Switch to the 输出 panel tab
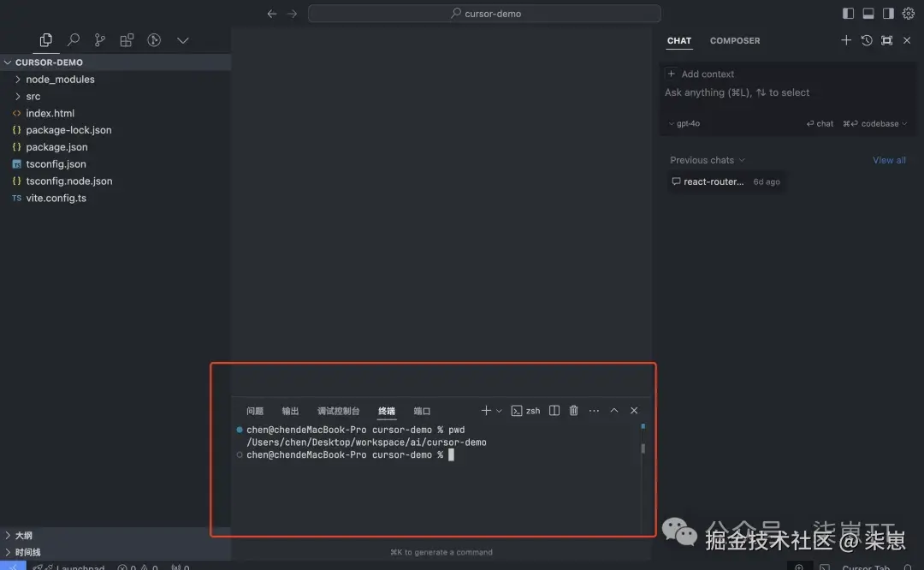 pos(290,411)
